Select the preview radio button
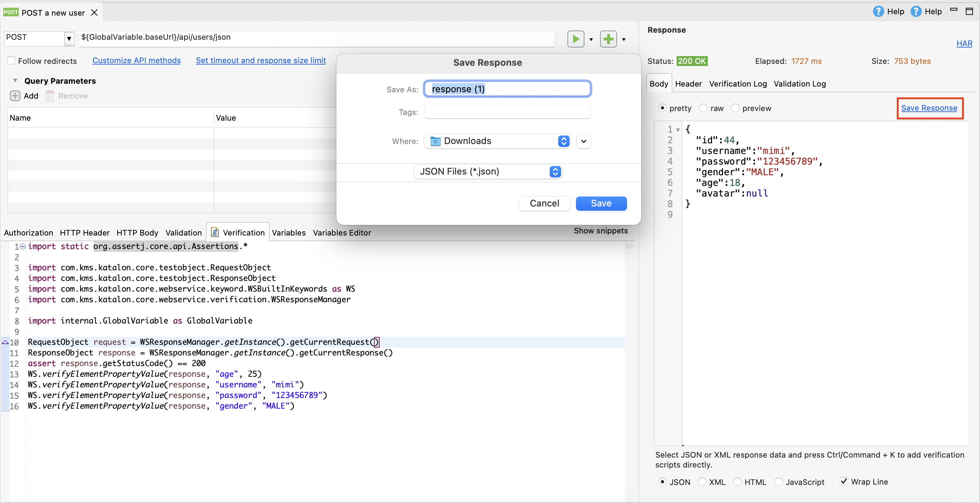Image resolution: width=980 pixels, height=503 pixels. [735, 108]
